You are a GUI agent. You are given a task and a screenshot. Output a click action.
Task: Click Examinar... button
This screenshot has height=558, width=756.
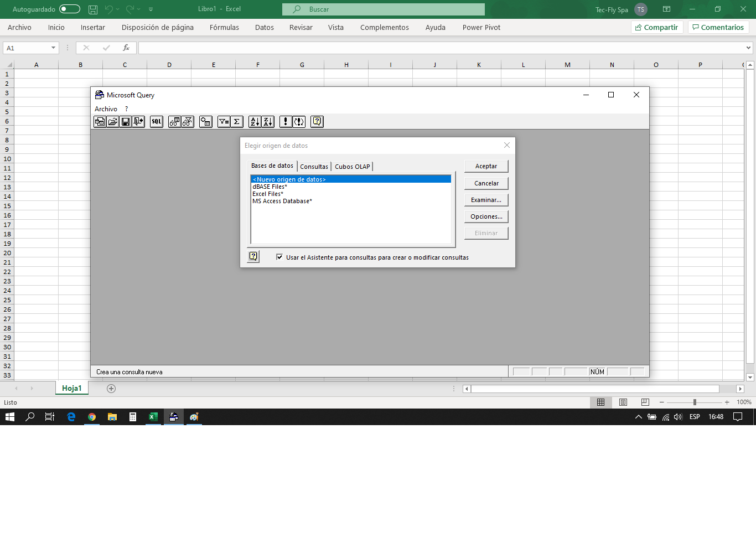click(486, 200)
